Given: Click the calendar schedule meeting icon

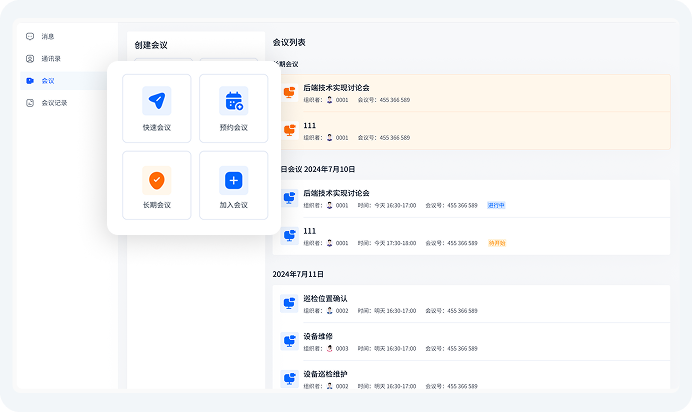Looking at the screenshot, I should (x=233, y=101).
